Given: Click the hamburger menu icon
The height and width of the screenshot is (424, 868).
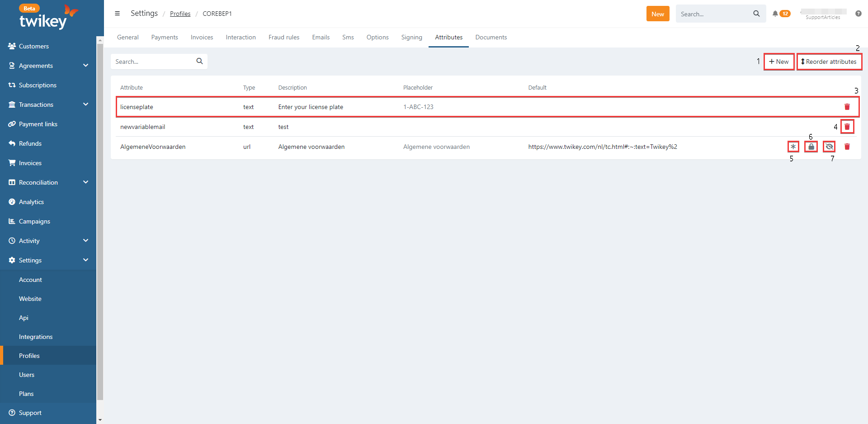Looking at the screenshot, I should [117, 14].
